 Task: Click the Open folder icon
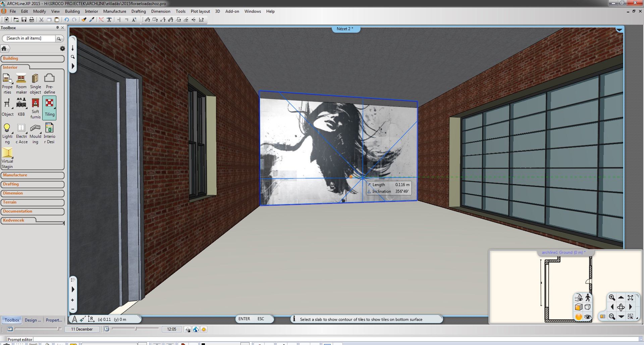coord(16,20)
